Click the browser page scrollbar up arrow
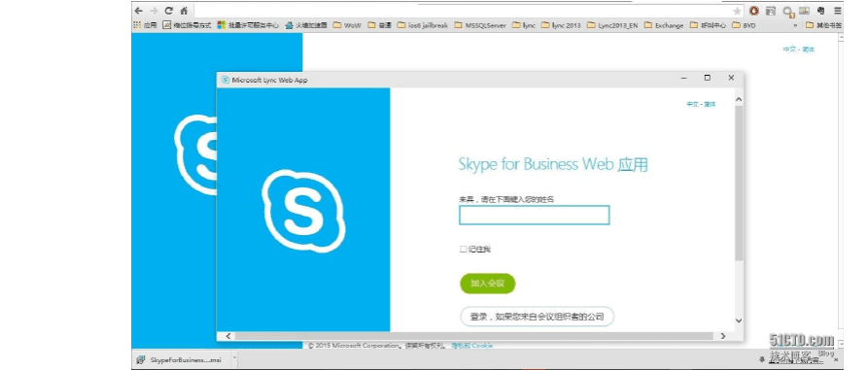Viewport: 868px width, 370px height. tap(842, 38)
